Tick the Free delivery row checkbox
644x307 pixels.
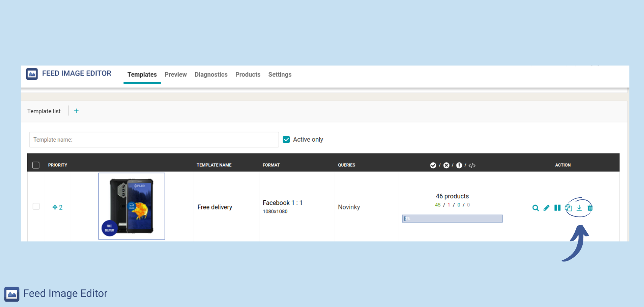(36, 206)
